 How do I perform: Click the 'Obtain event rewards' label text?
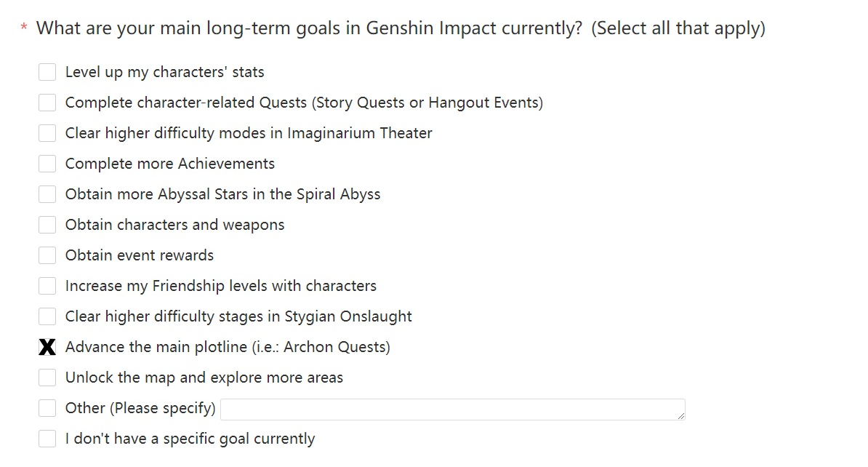click(140, 255)
